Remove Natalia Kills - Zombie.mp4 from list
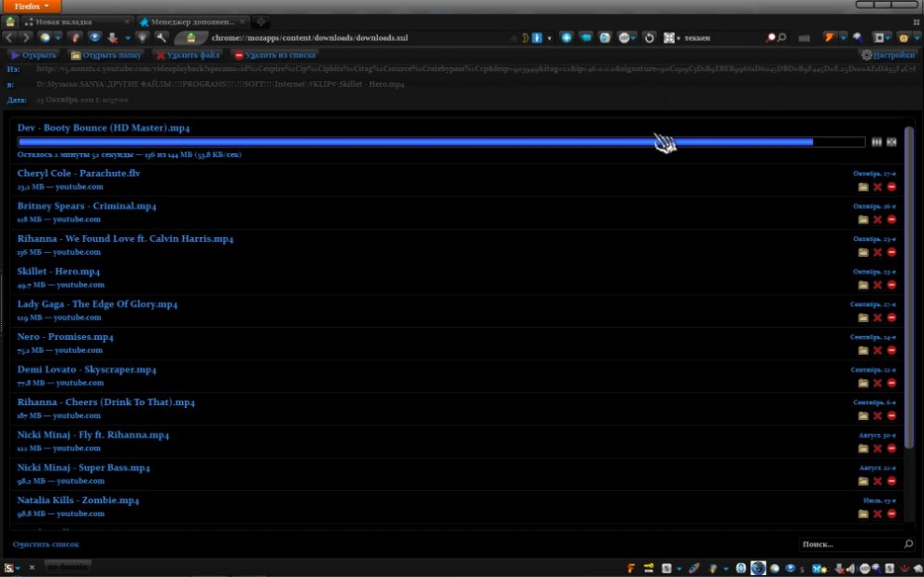924x577 pixels. tap(891, 514)
